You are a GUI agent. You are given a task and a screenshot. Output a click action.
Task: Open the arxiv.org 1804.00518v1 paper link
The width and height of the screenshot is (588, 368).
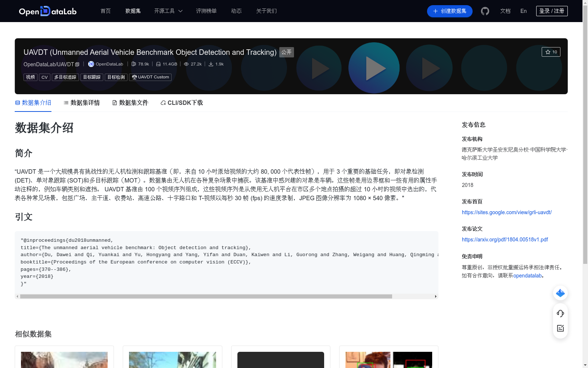pos(505,240)
